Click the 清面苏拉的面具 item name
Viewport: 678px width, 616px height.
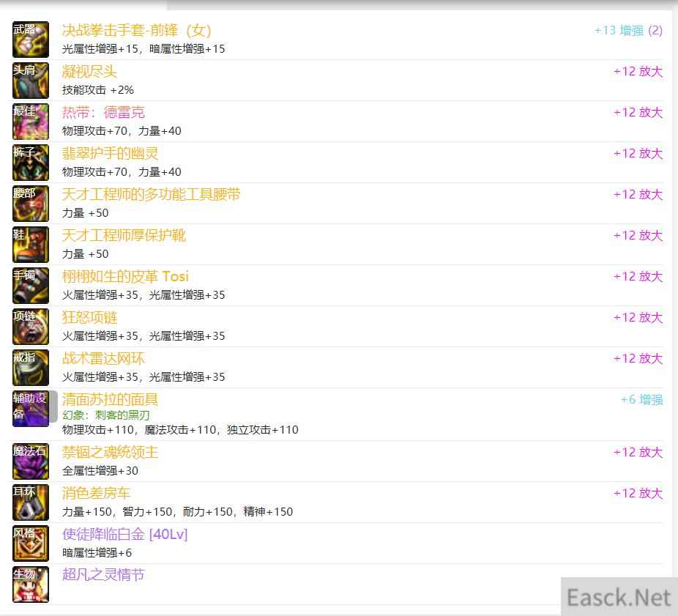[x=110, y=400]
